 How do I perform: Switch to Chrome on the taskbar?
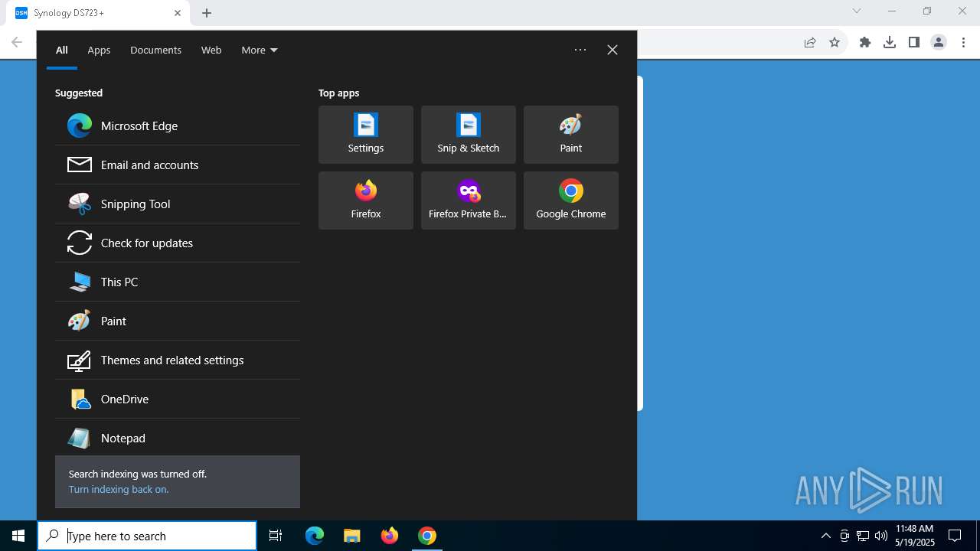pyautogui.click(x=427, y=536)
